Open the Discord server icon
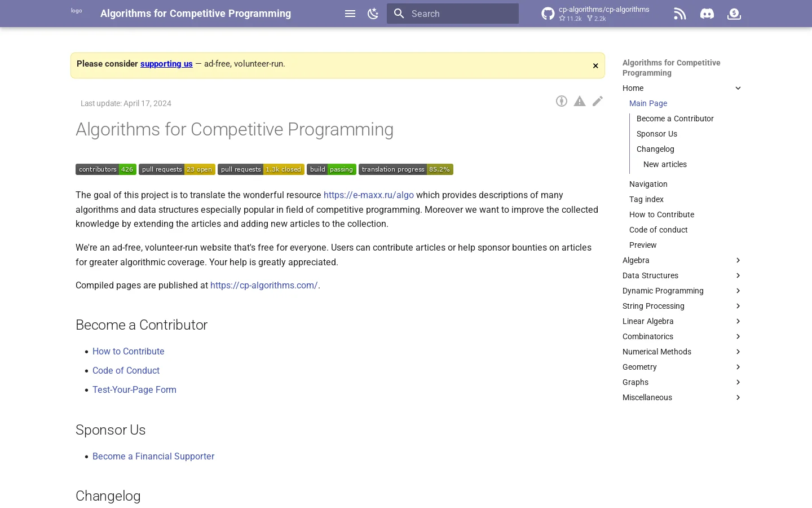The width and height of the screenshot is (812, 508). coord(707,14)
